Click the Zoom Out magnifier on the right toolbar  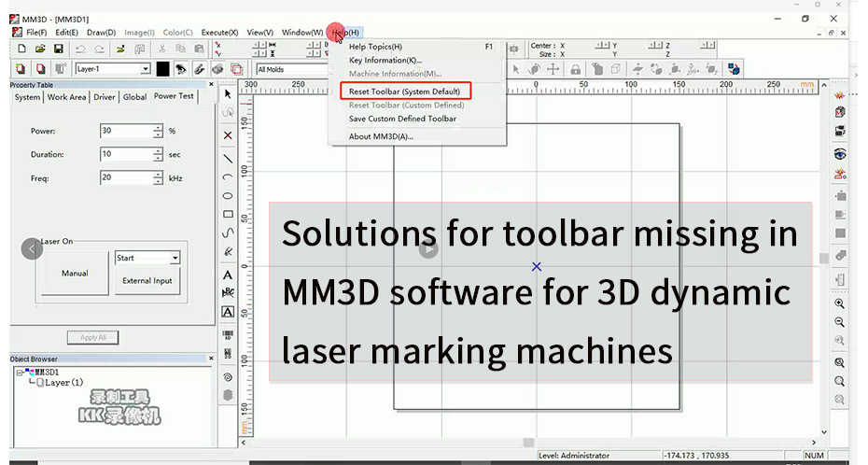(x=840, y=322)
